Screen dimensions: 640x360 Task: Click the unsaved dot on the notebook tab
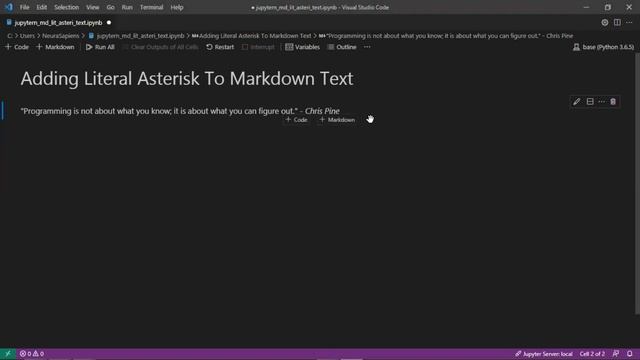[109, 22]
